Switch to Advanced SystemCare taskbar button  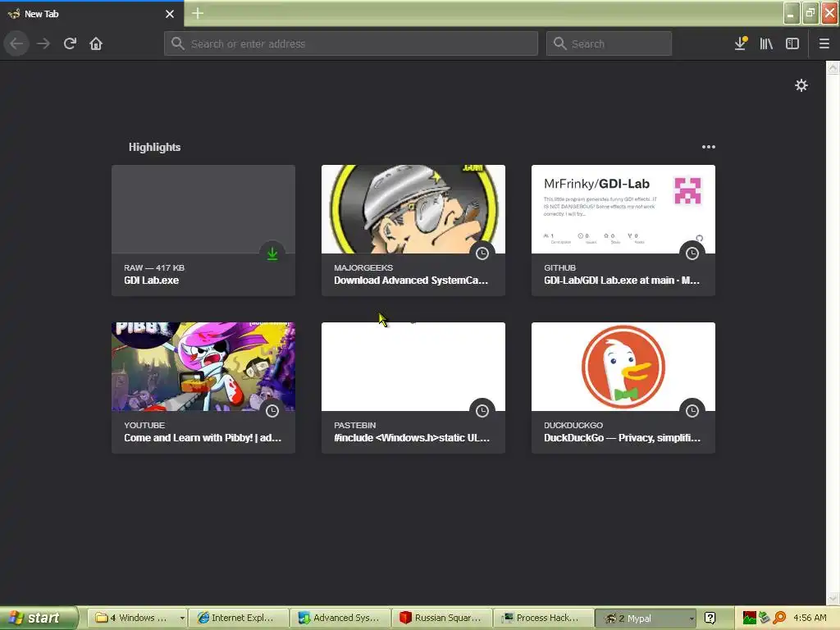click(x=341, y=618)
